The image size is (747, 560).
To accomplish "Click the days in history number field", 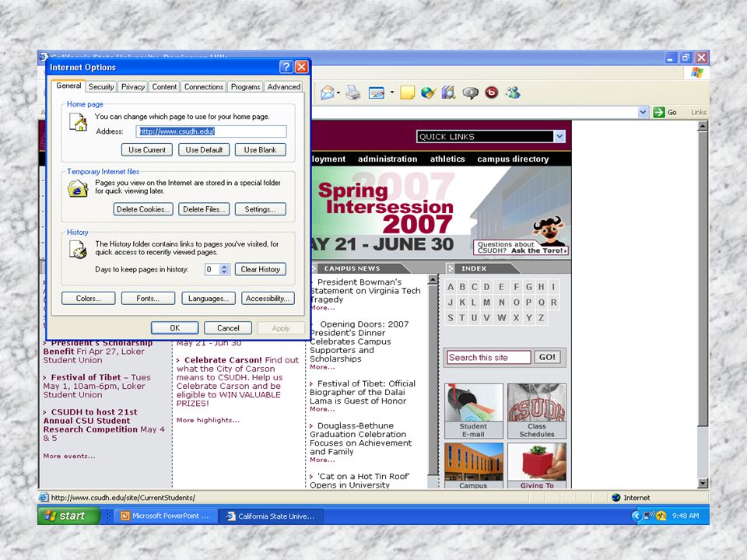I will coord(212,270).
